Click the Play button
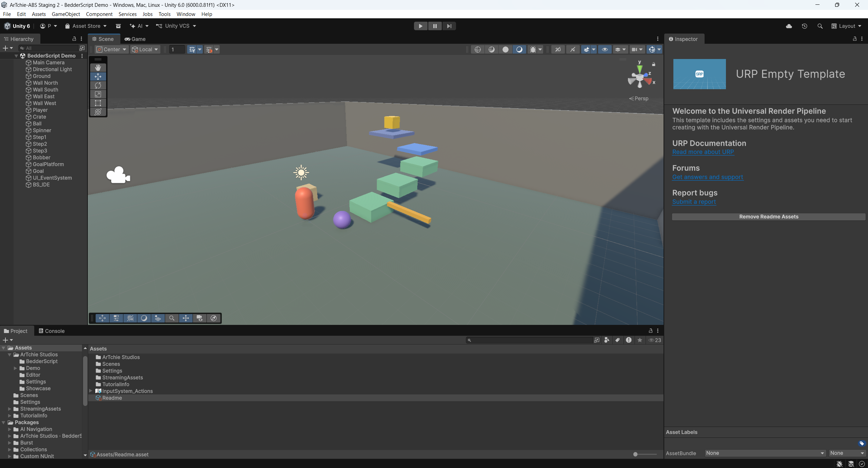The width and height of the screenshot is (868, 468). click(420, 26)
